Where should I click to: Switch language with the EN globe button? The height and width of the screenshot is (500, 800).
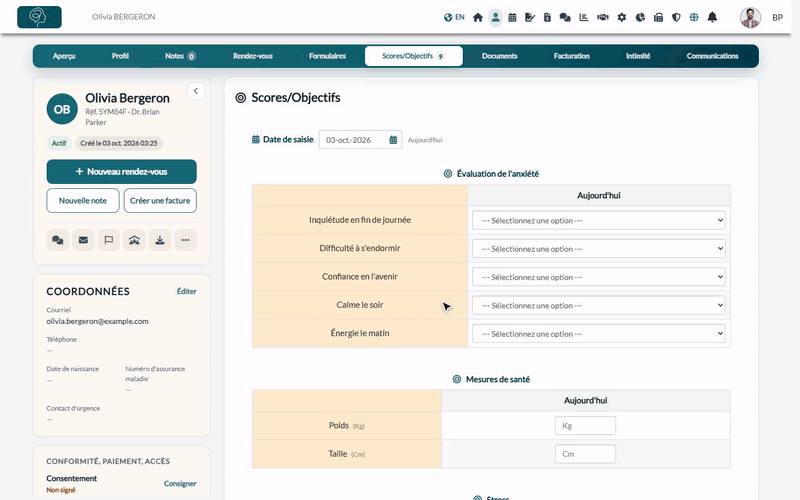[x=454, y=17]
